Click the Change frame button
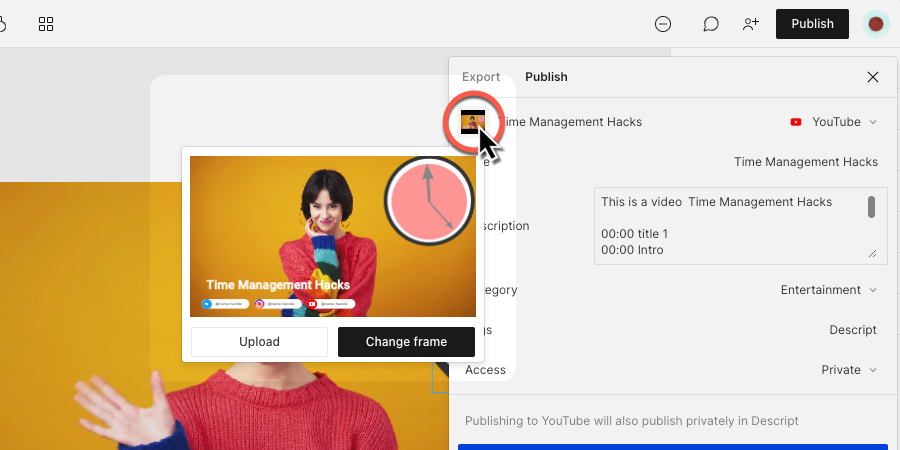900x450 pixels. pos(406,342)
